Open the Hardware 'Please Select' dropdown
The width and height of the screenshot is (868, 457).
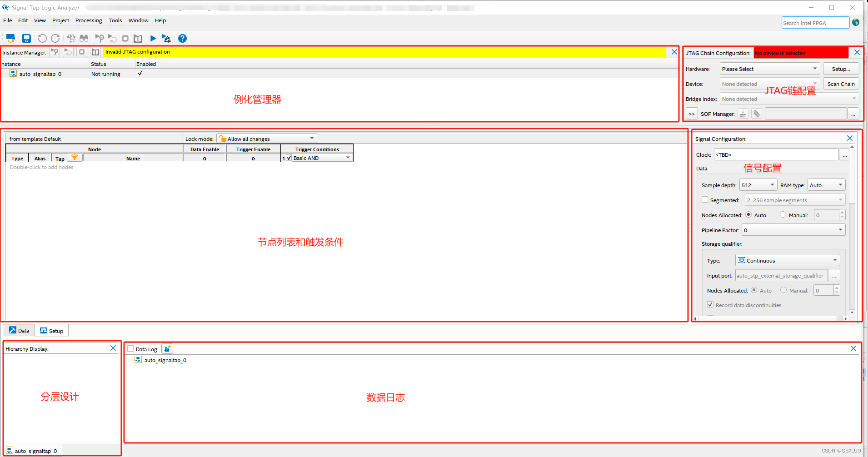coord(769,69)
